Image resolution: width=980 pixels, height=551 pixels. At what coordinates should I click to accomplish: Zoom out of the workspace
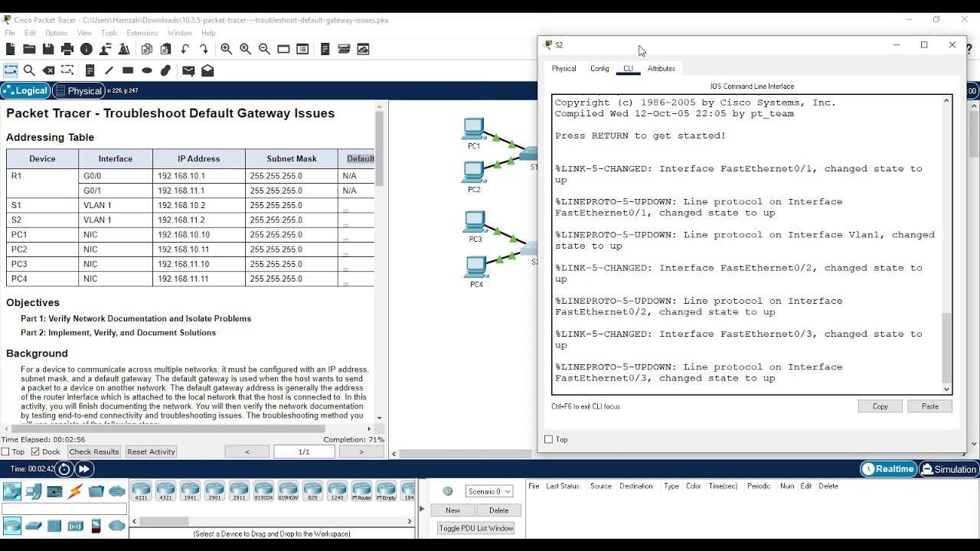[264, 49]
